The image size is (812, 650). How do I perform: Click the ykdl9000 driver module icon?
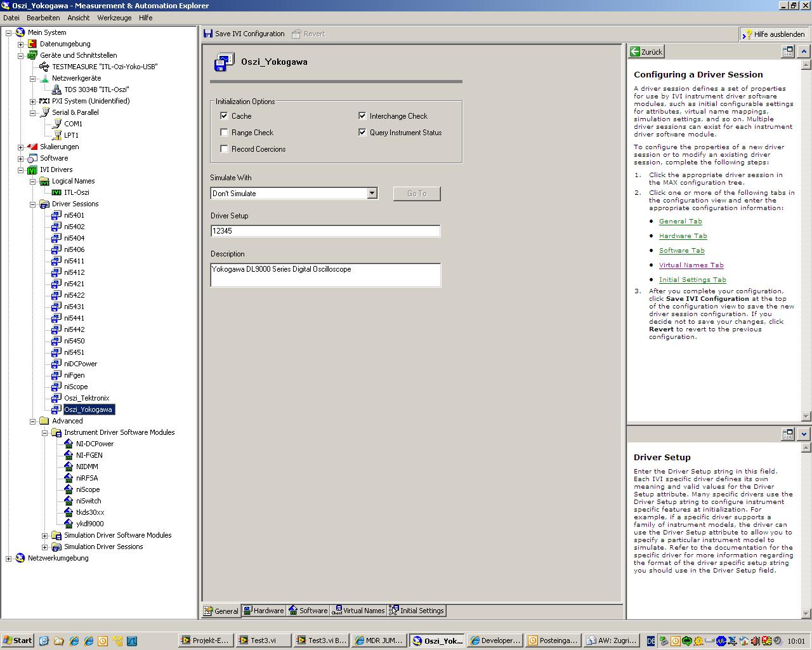(x=69, y=524)
